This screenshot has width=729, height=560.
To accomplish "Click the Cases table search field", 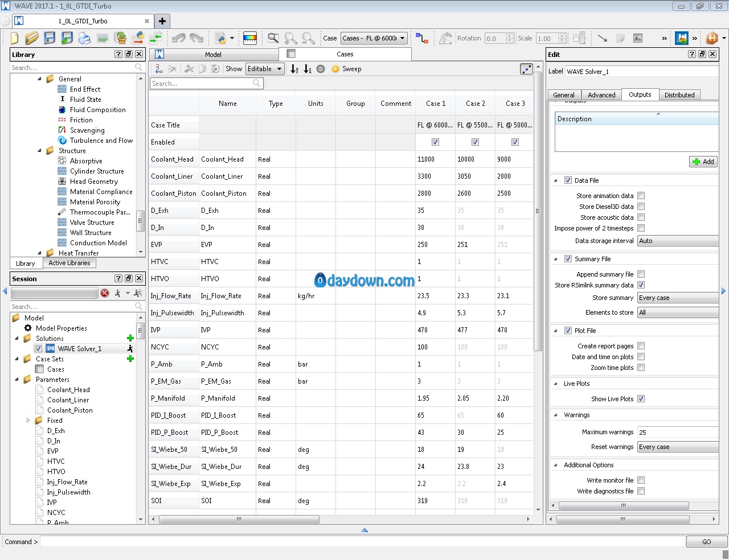I will pyautogui.click(x=206, y=84).
